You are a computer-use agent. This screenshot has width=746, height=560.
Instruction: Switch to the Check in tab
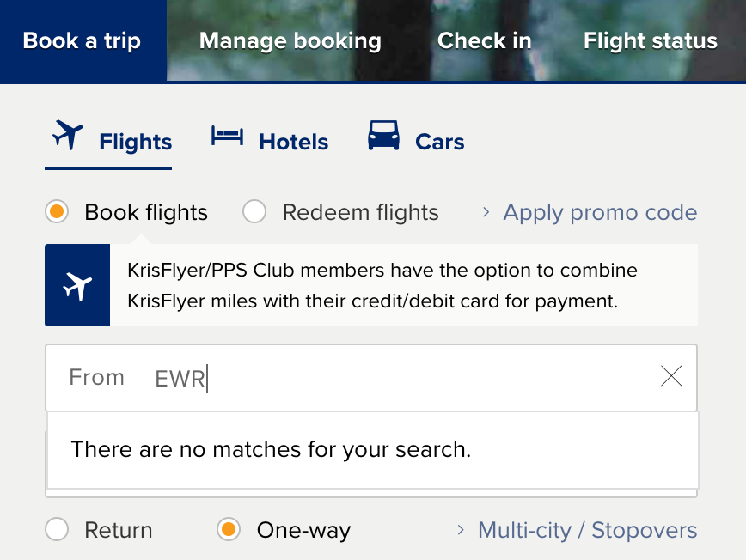click(x=484, y=41)
